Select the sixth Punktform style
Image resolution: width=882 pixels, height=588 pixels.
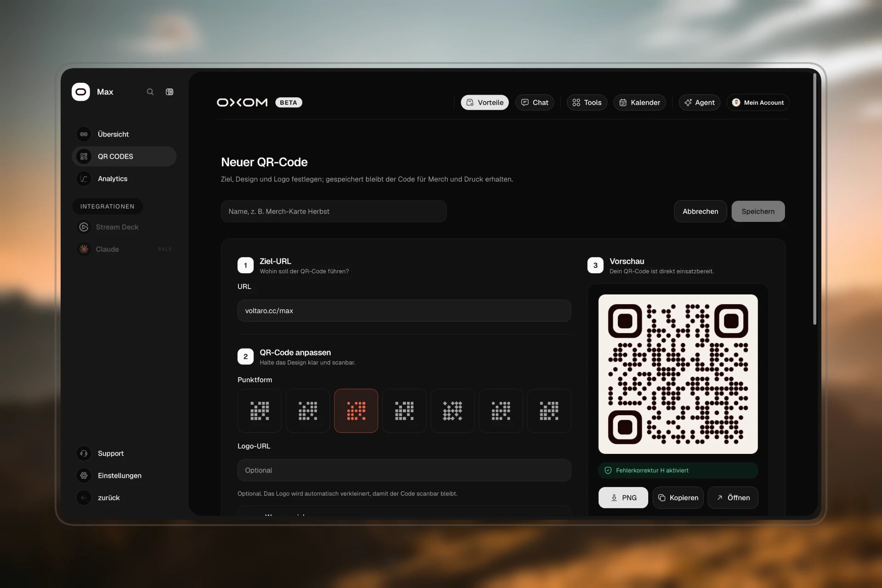coord(501,411)
